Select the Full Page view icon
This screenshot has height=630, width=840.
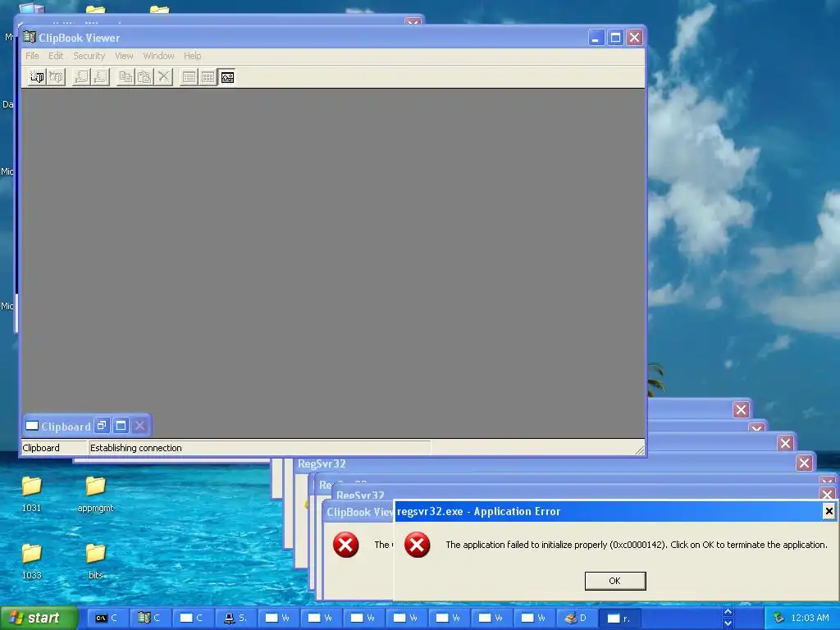227,77
